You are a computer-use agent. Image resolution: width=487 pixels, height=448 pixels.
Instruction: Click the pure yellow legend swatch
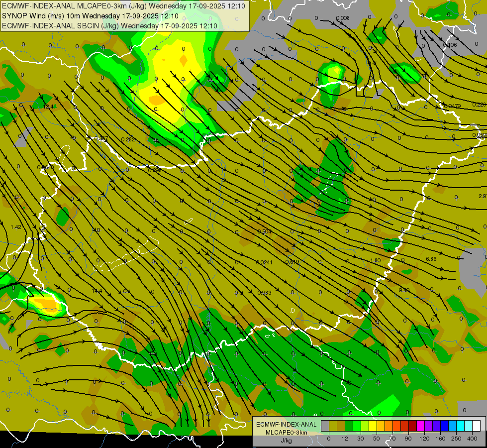pos(373,426)
